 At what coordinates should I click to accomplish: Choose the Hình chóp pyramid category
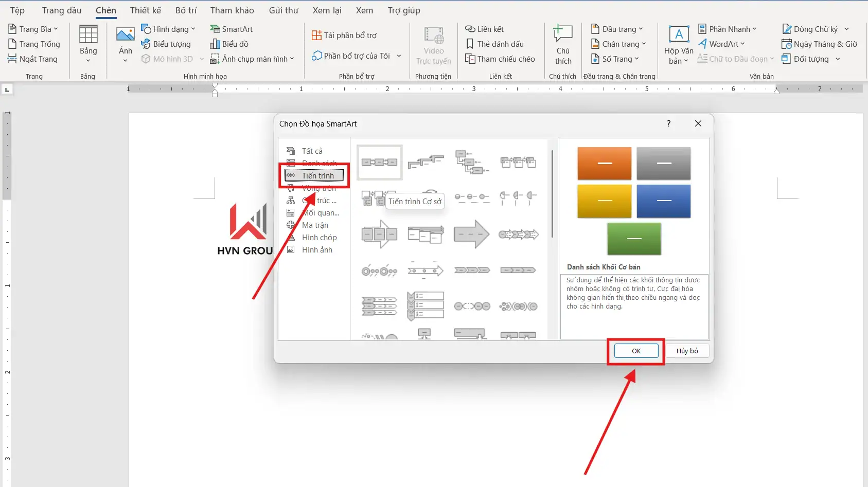pos(319,238)
